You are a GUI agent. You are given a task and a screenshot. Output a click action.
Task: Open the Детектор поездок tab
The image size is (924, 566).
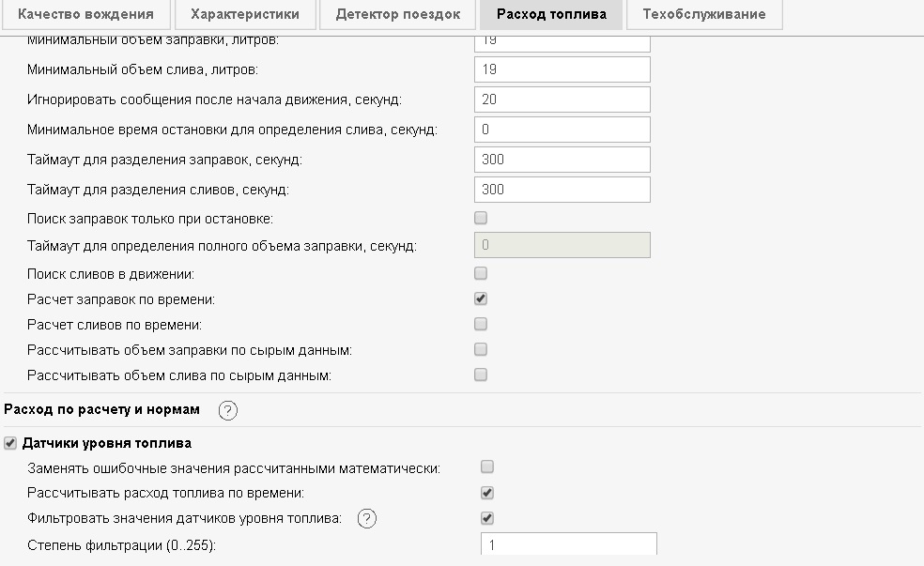[398, 14]
